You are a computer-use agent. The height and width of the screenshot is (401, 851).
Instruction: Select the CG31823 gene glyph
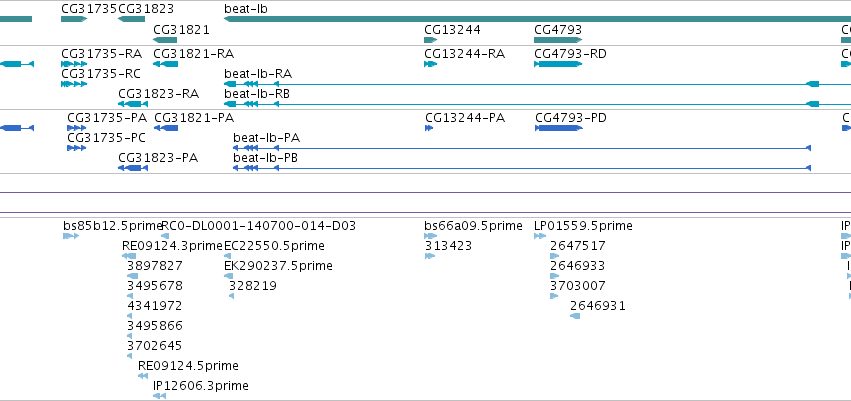click(x=131, y=19)
